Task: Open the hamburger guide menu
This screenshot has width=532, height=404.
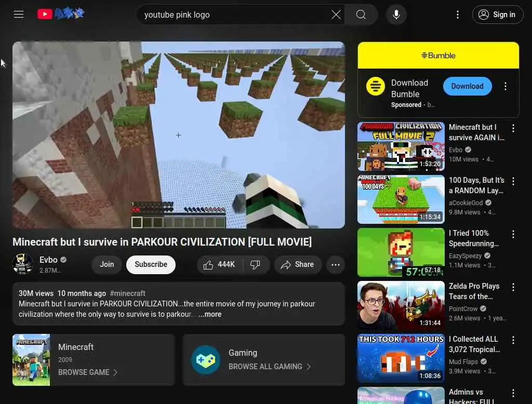Action: click(x=18, y=14)
